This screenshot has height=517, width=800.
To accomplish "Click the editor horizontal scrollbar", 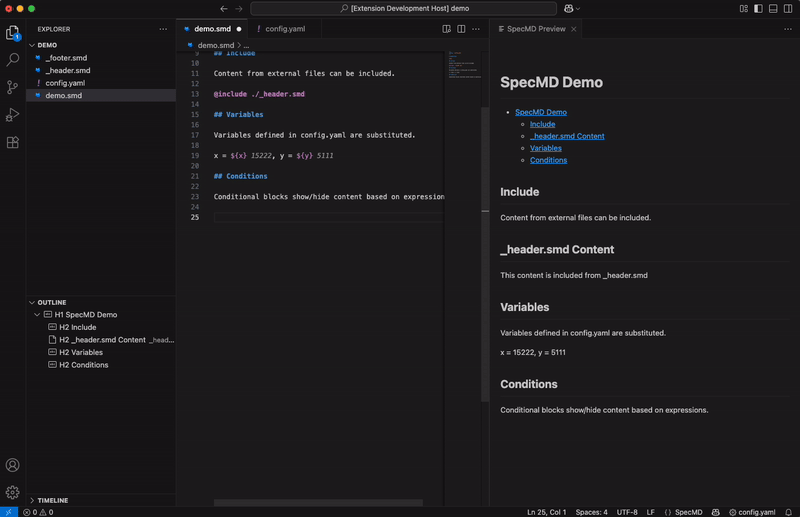I will tap(318, 503).
